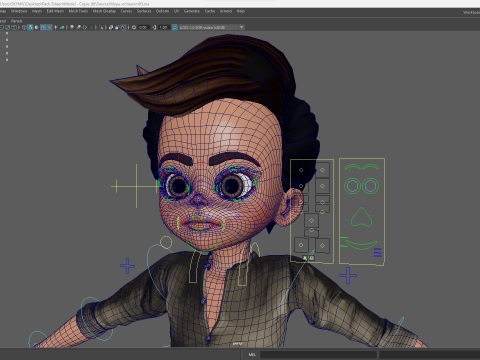Viewport: 480px width, 360px height.
Task: Select the green mouth smile curve control
Action: click(x=361, y=245)
